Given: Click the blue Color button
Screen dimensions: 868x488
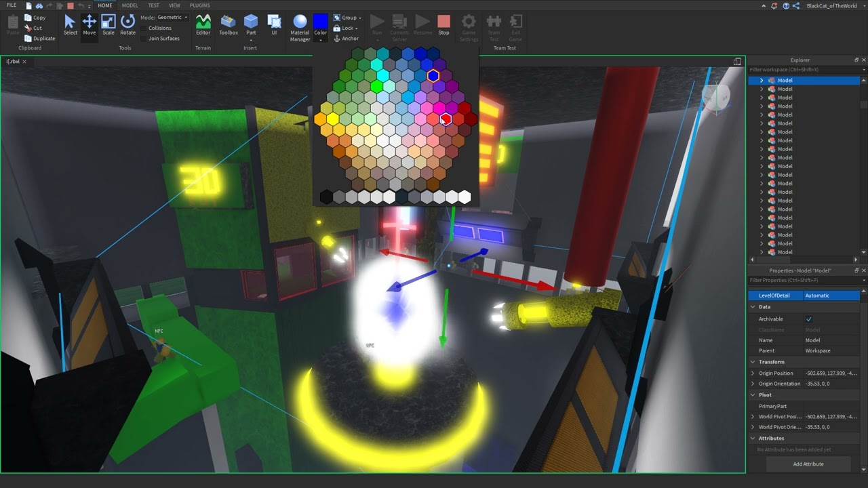Looking at the screenshot, I should (x=321, y=22).
